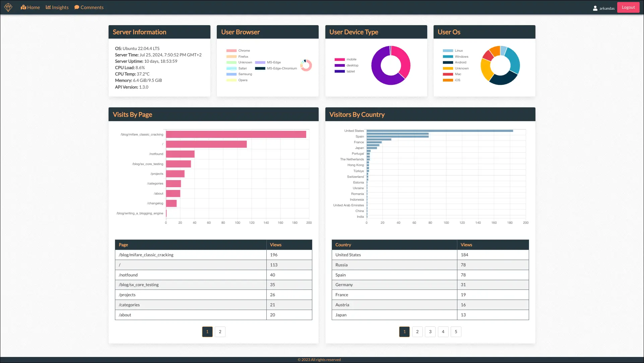Go to the Comments page
Viewport: 644px width, 363px height.
coord(89,7)
